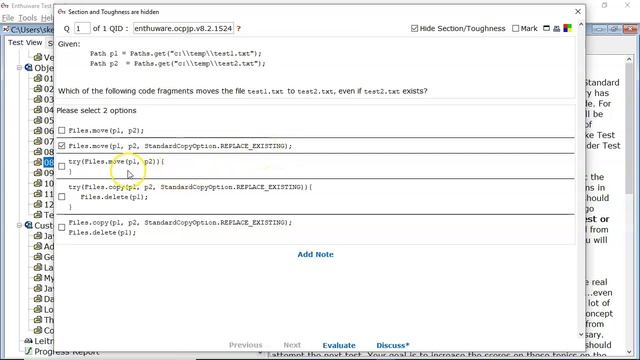Click the test icon for tree row 11
The width and height of the screenshot is (640, 360).
pos(38,194)
